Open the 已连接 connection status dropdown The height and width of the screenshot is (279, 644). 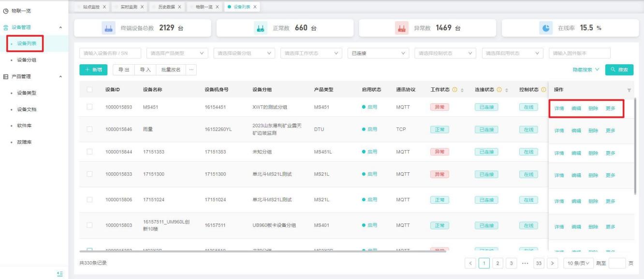point(379,53)
